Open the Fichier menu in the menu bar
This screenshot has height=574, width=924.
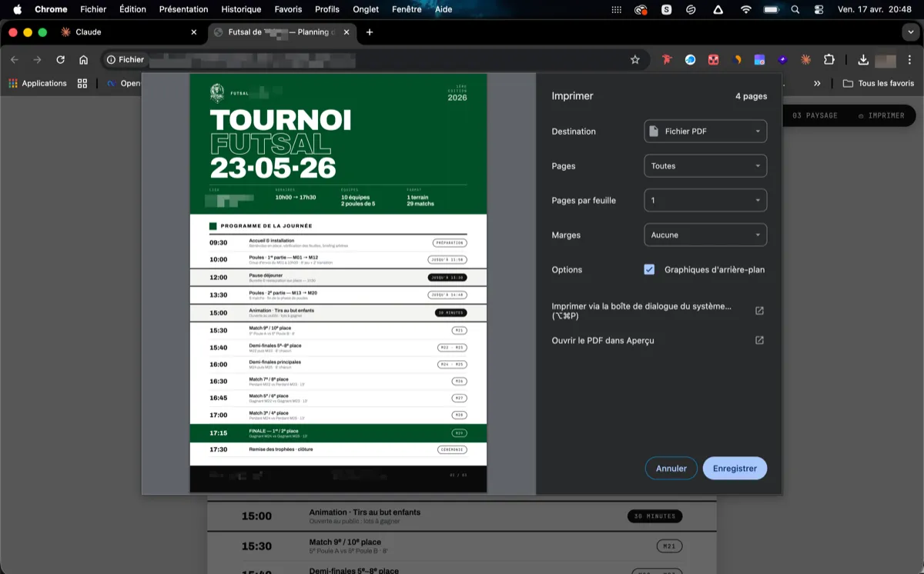(x=92, y=9)
